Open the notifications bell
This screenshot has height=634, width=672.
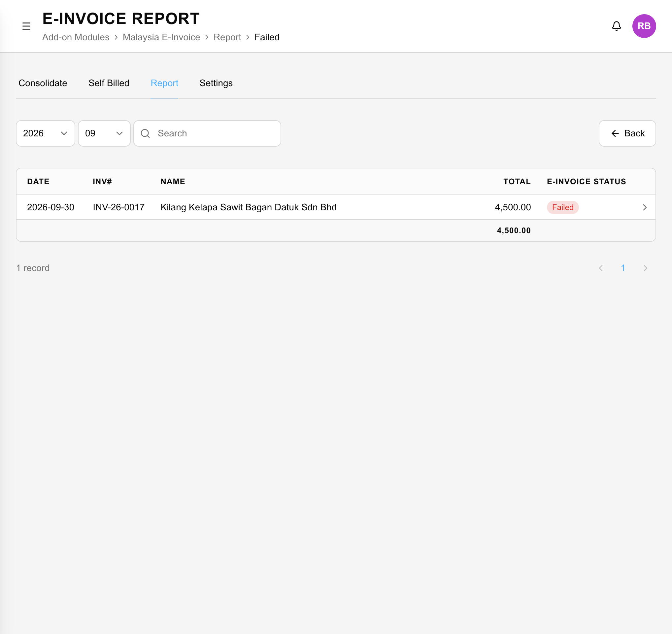(616, 26)
